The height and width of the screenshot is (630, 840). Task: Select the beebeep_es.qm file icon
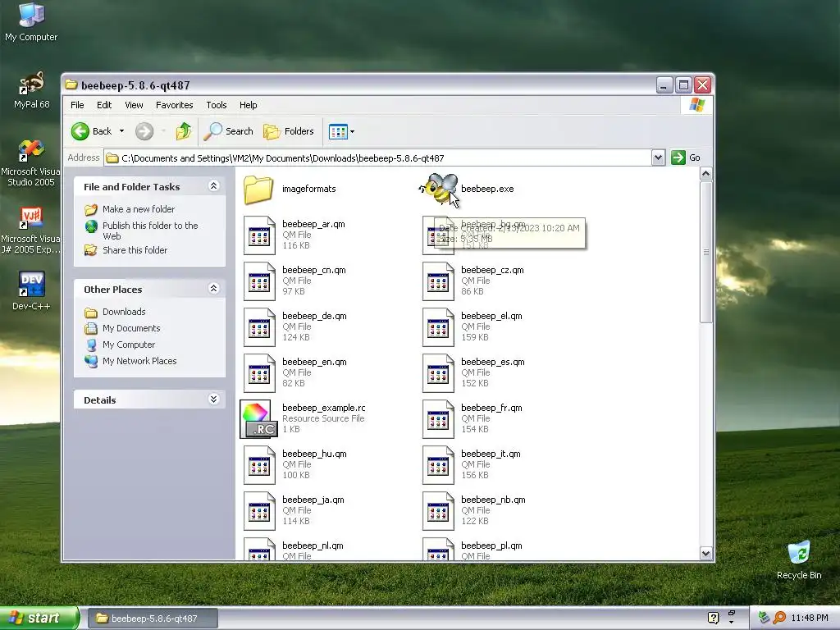438,373
